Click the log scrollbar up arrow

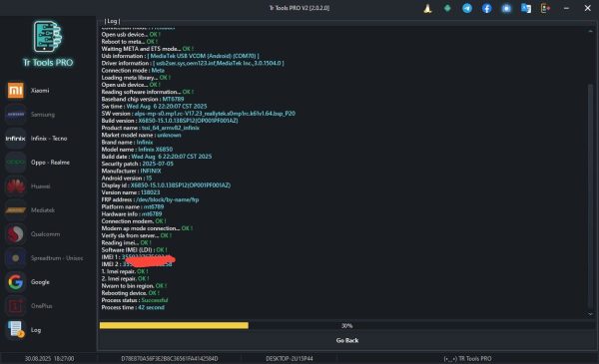coord(590,31)
